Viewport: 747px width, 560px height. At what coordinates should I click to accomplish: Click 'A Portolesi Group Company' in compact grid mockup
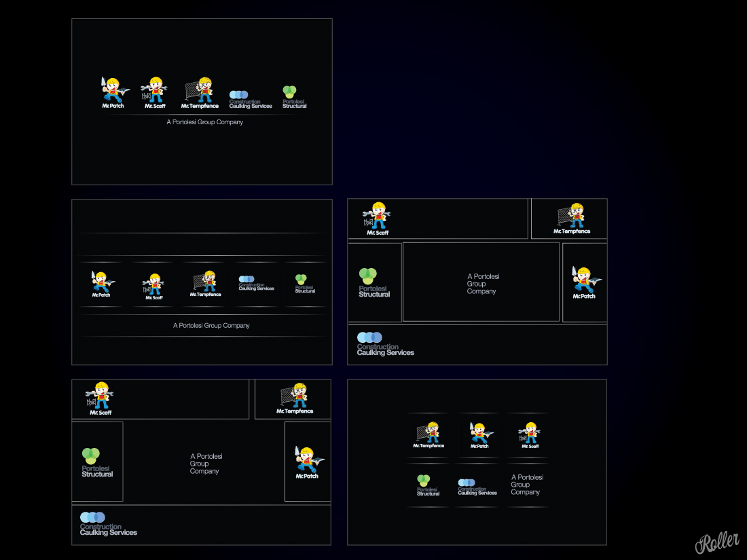click(x=527, y=484)
